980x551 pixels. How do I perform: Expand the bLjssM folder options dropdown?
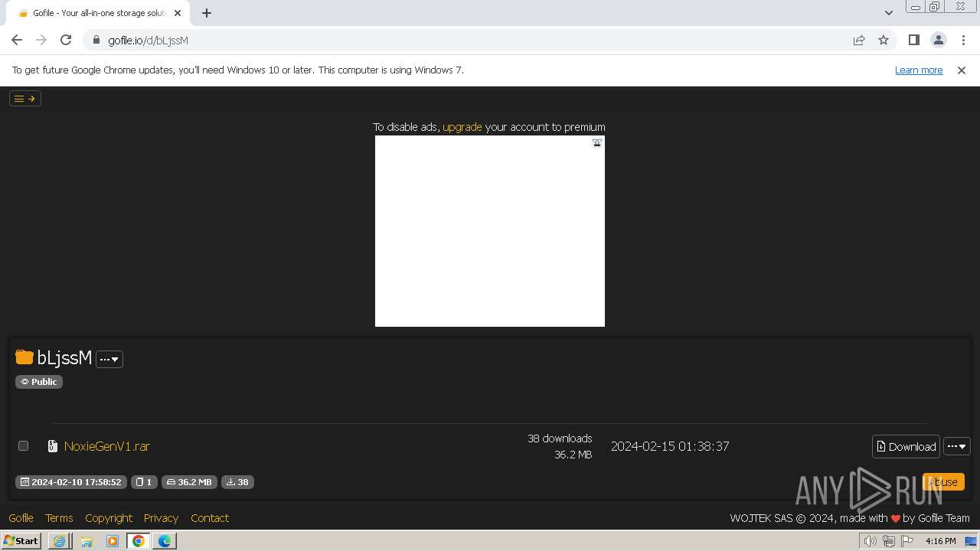point(109,359)
